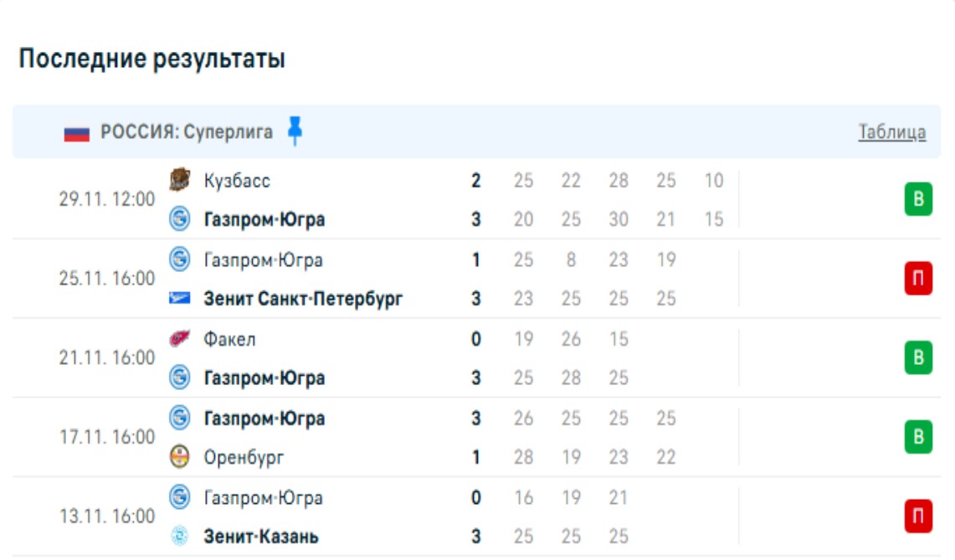Click the Russian flag icon
The width and height of the screenshot is (955, 560).
(77, 132)
